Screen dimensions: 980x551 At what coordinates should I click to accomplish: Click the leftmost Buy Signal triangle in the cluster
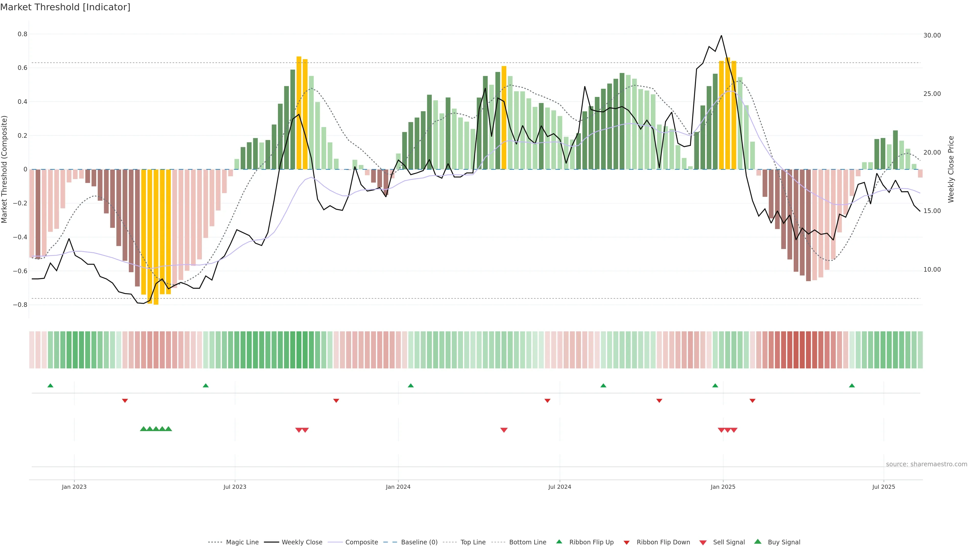click(x=143, y=429)
